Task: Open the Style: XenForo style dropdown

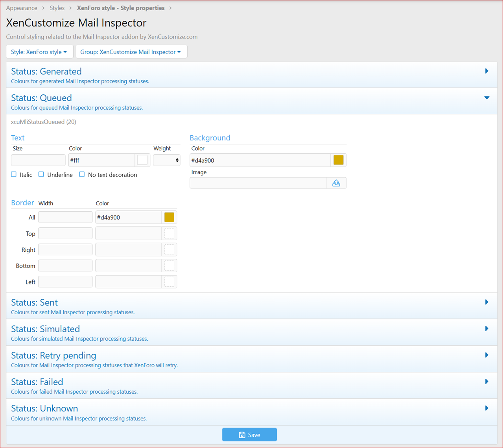Action: click(x=39, y=52)
